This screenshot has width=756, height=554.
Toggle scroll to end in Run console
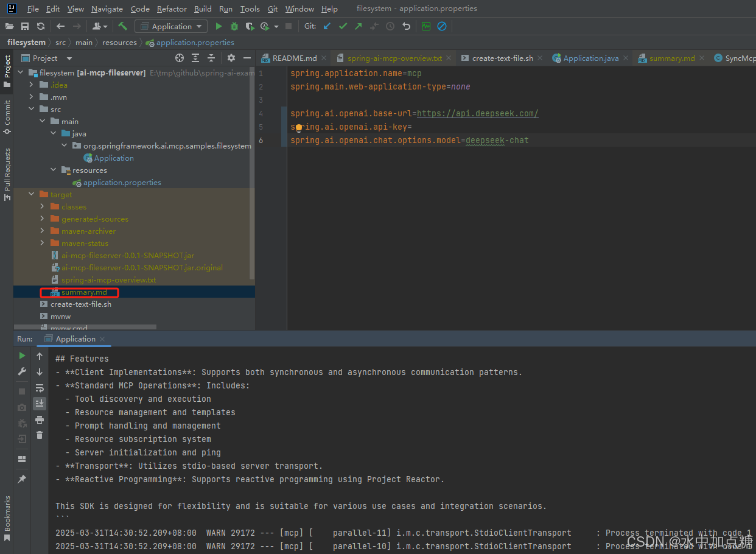[40, 403]
